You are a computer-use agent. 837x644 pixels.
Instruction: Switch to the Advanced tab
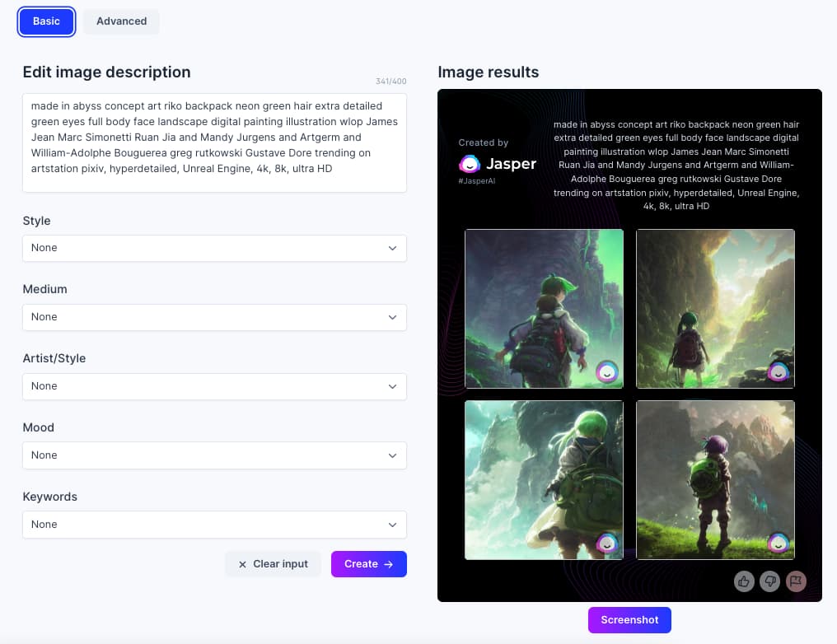121,21
